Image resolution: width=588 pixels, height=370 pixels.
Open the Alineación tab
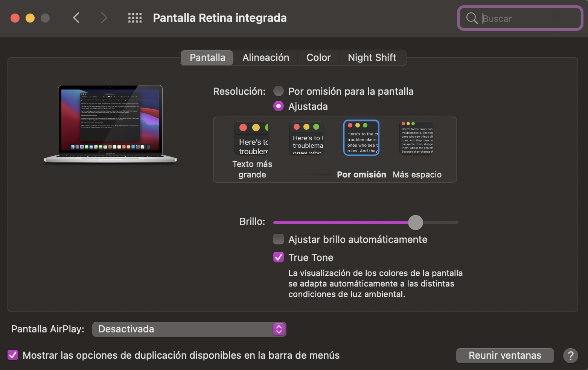[x=266, y=58]
